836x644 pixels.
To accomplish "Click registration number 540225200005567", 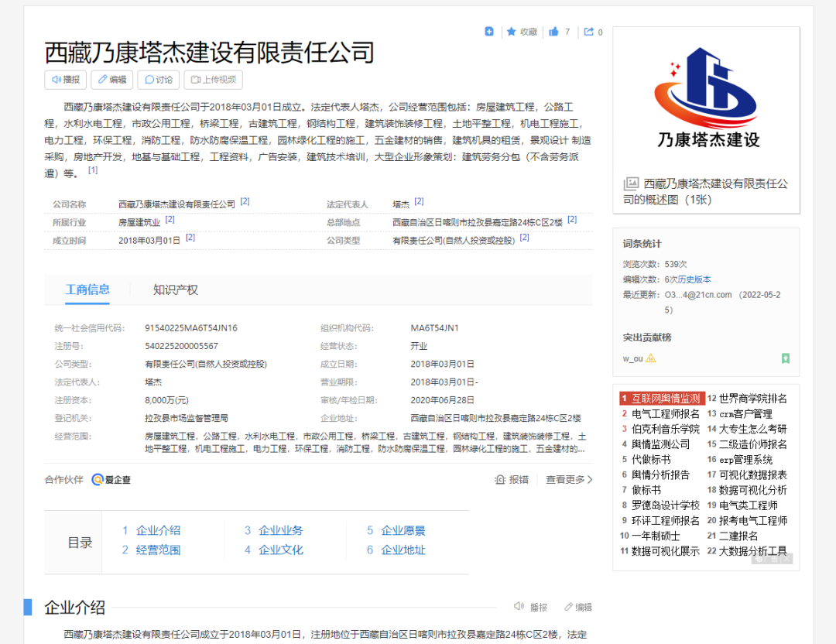I will (x=181, y=346).
